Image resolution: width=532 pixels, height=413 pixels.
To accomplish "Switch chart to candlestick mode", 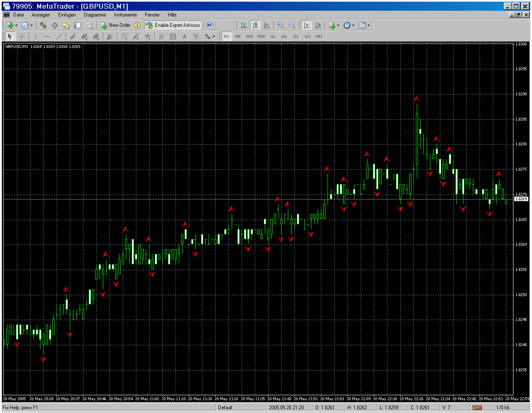I will pyautogui.click(x=255, y=25).
